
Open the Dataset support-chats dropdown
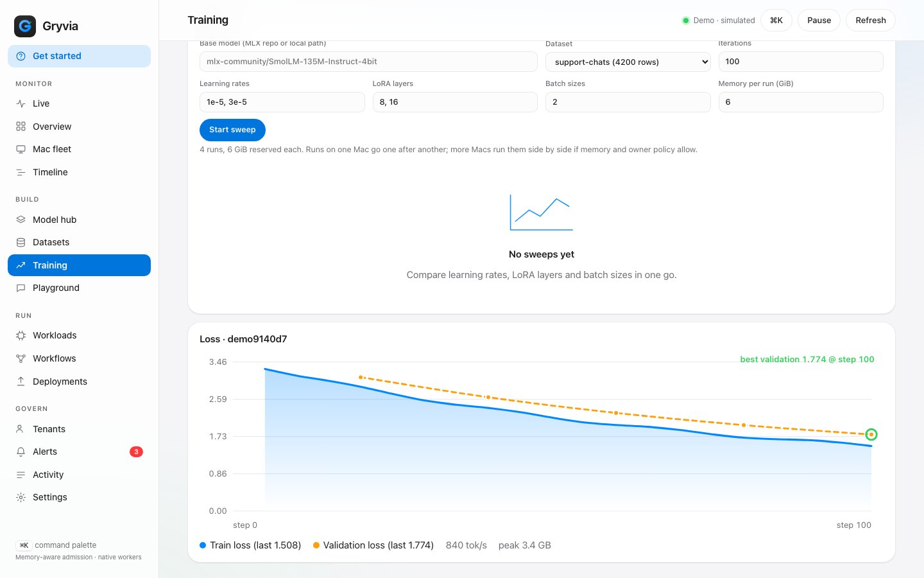coord(628,62)
